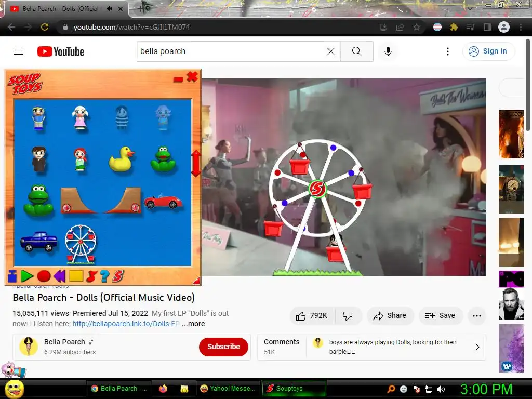Viewport: 532px width, 399px height.
Task: Subscribe to Bella Poarch channel
Action: [223, 347]
